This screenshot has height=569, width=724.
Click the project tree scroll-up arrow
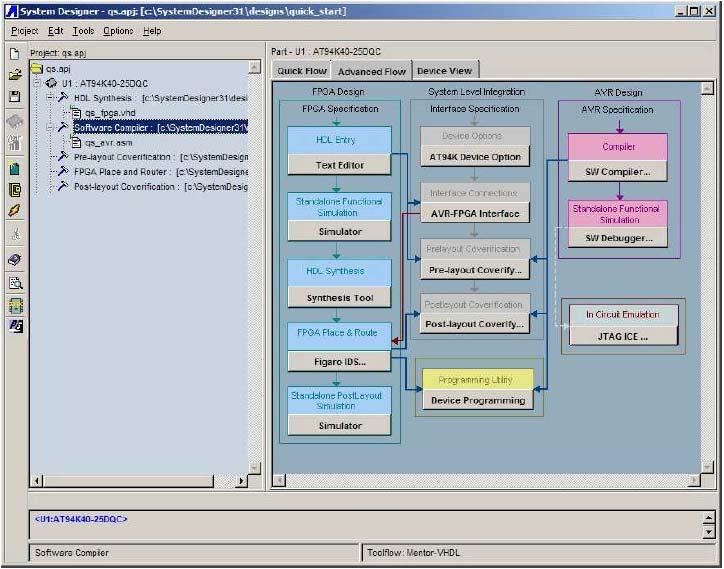pyautogui.click(x=254, y=67)
